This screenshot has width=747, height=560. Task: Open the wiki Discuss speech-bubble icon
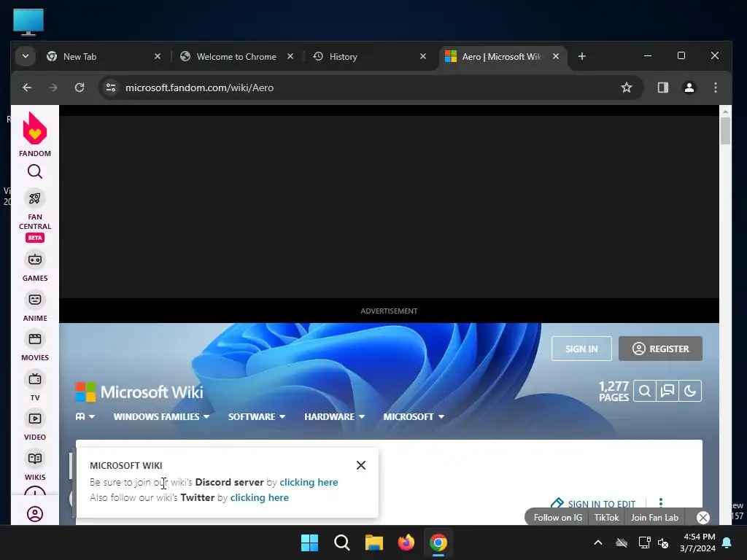tap(667, 391)
